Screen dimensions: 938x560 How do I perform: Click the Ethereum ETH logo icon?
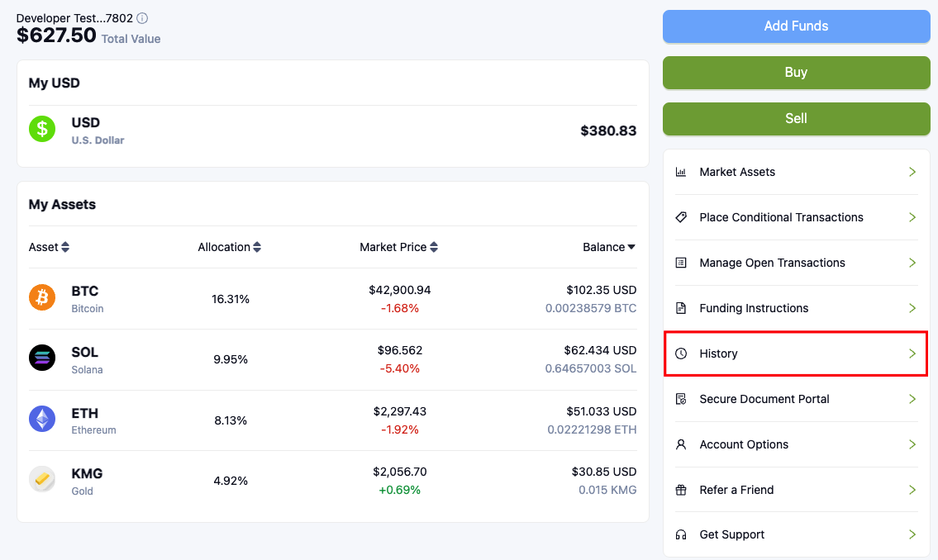[42, 419]
